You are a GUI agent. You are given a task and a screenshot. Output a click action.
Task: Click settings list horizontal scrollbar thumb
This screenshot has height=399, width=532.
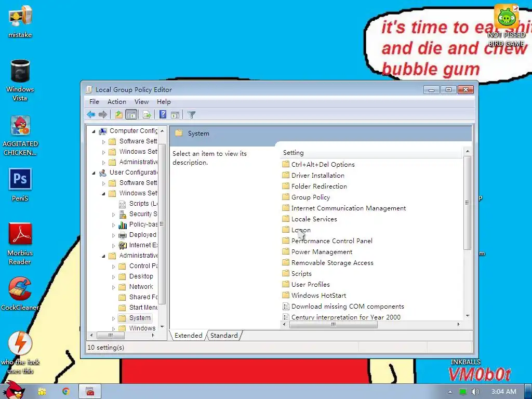[x=334, y=324]
